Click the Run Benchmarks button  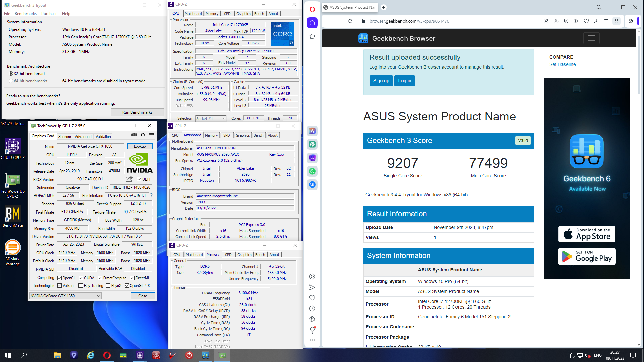point(138,112)
